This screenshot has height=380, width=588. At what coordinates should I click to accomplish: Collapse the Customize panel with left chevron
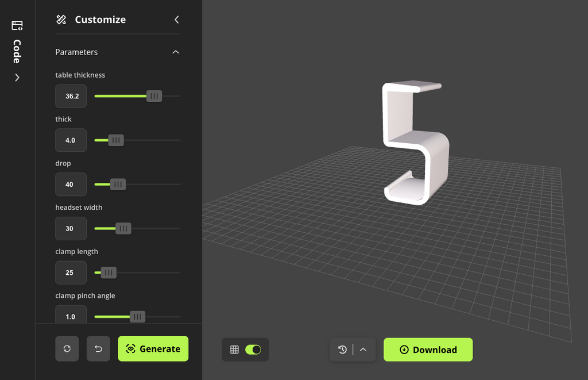click(177, 20)
